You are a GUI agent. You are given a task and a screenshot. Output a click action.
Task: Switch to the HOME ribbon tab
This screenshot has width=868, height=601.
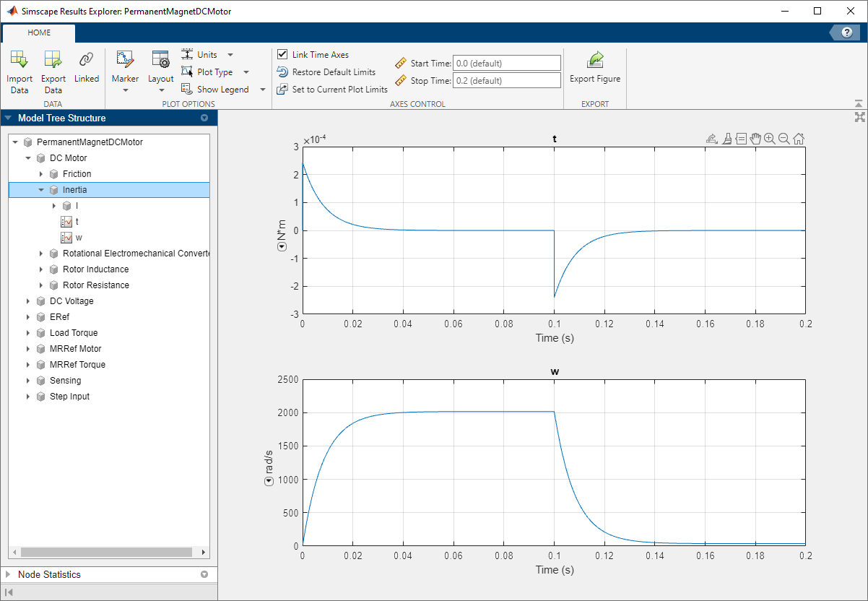(39, 33)
